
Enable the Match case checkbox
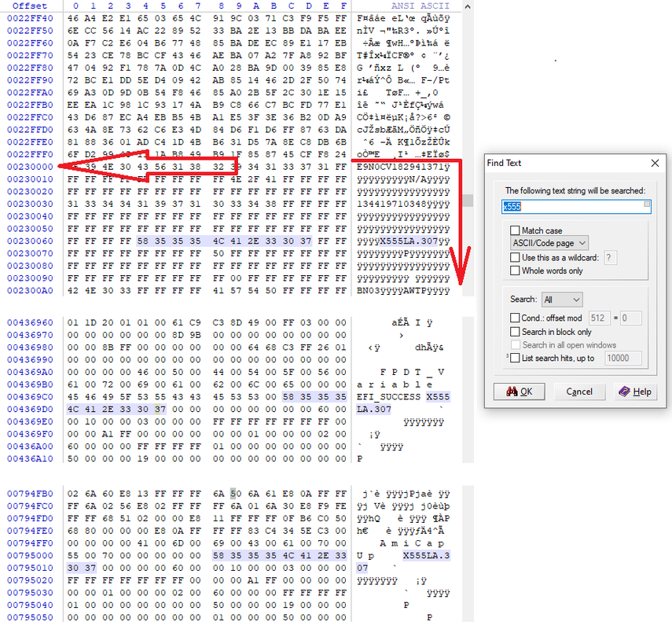tap(515, 230)
